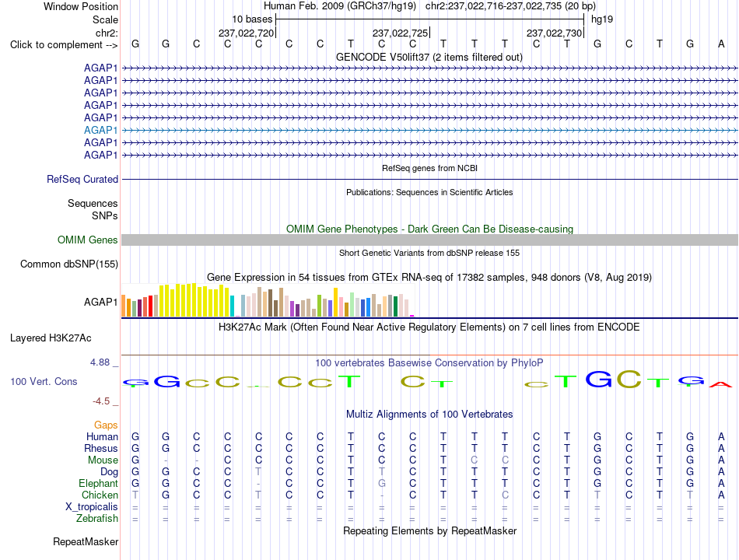
Task: Open the Common dbSNP(155) track label
Action: 69,264
